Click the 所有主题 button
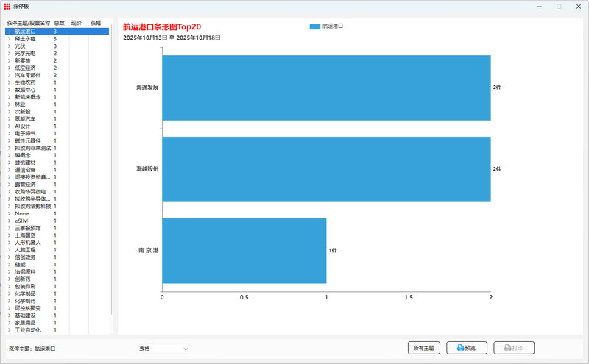The height and width of the screenshot is (364, 589). pos(424,348)
